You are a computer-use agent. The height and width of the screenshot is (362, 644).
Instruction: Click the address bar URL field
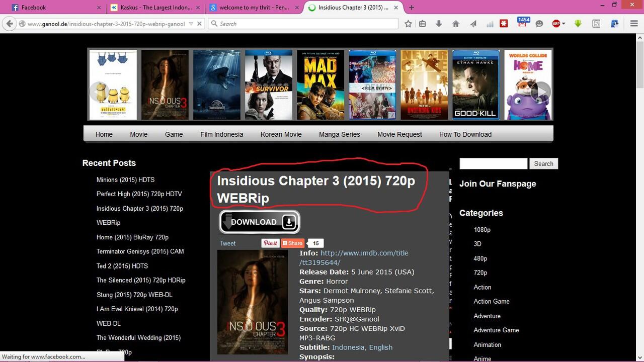[106, 24]
